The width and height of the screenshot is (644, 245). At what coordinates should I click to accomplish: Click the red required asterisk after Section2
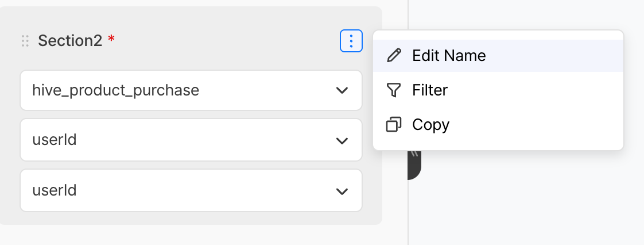[x=111, y=40]
